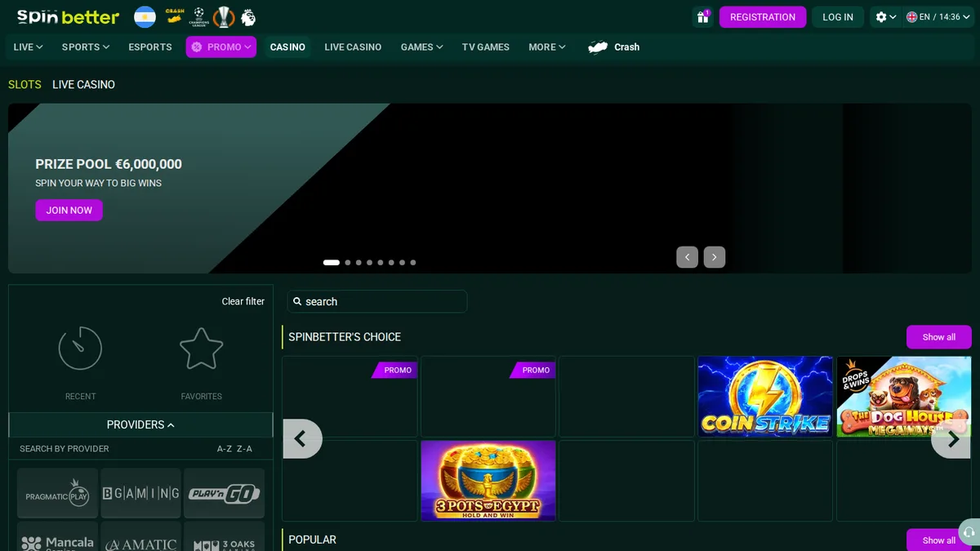Sort providers Z-A
The width and height of the screenshot is (980, 551).
click(x=244, y=449)
